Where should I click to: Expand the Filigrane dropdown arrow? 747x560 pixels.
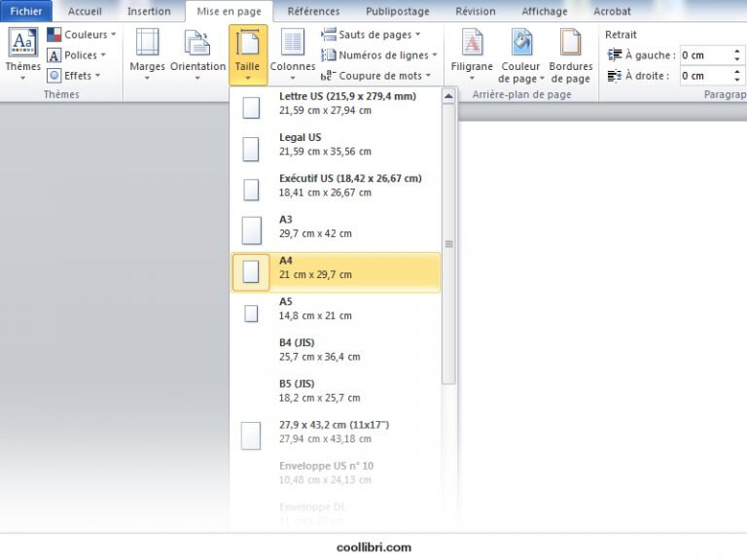[472, 78]
